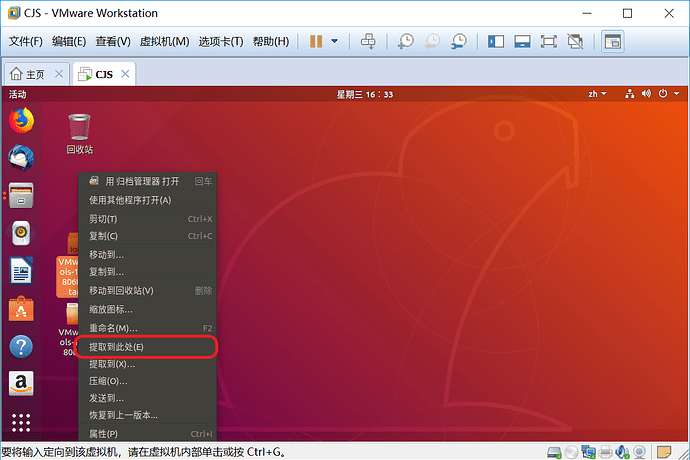Expand the system menu arrow

(x=676, y=94)
